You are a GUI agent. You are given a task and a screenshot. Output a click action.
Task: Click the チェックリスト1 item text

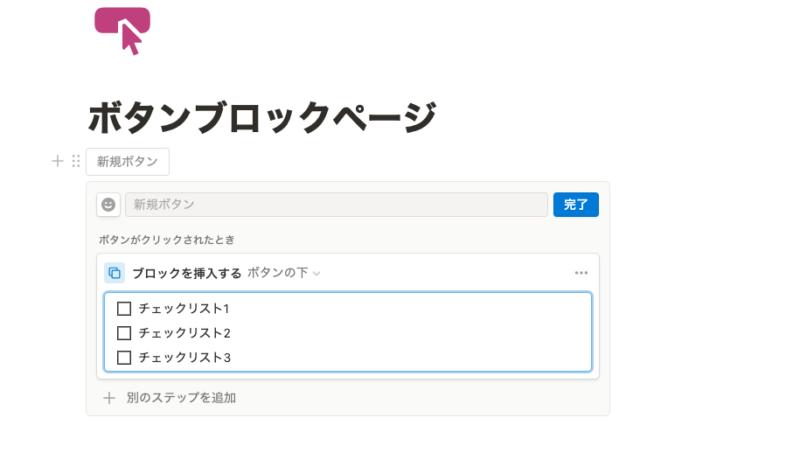[x=184, y=309]
